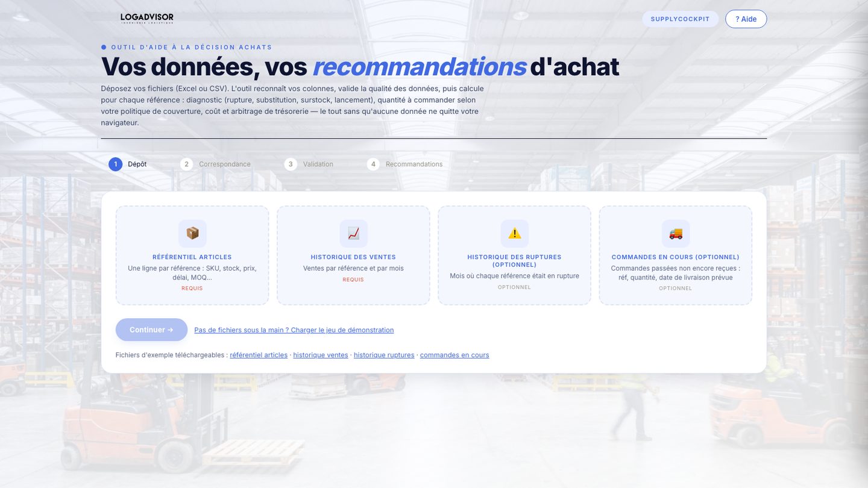Click the 'Mois où chaque référence était en rupture' text
Screen dimensions: 868x488
tap(514, 276)
